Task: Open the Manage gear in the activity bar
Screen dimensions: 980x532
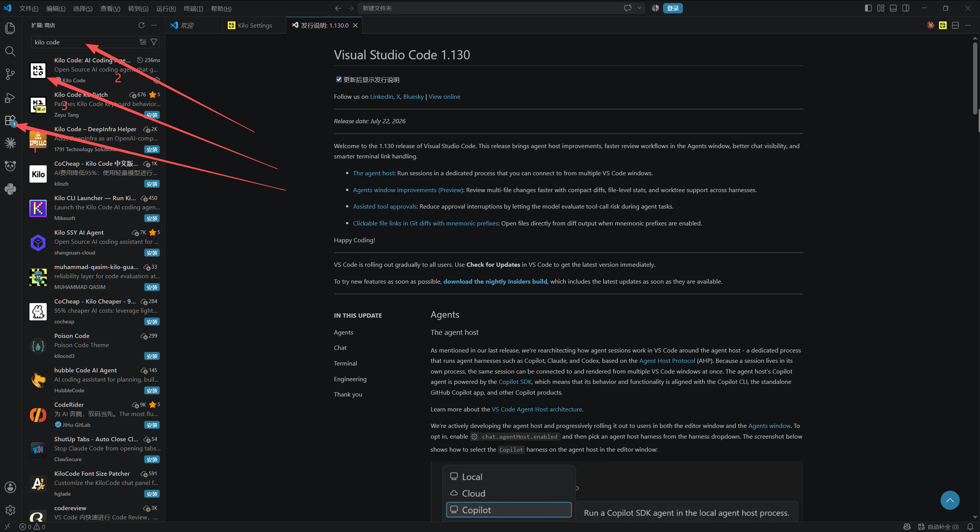Action: (x=10, y=510)
